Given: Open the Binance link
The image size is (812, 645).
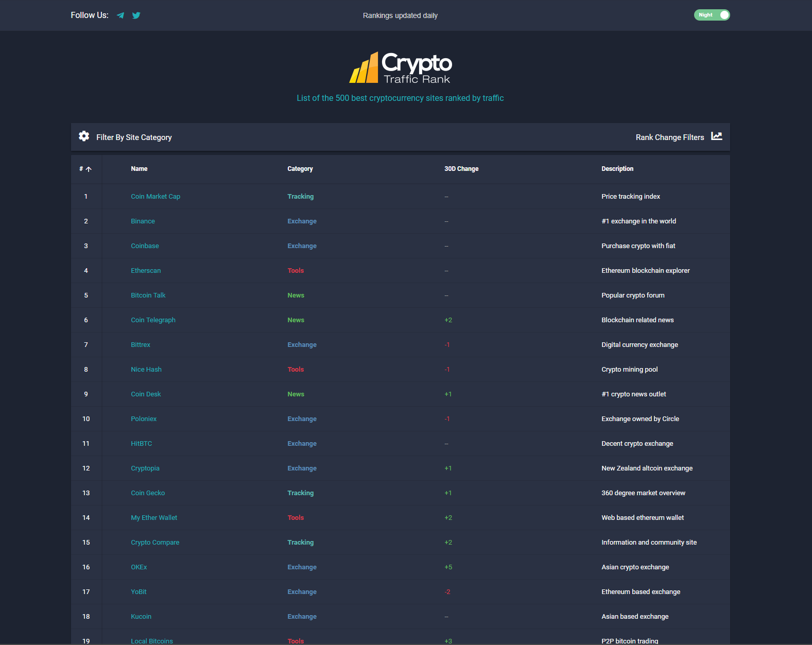Looking at the screenshot, I should point(143,221).
